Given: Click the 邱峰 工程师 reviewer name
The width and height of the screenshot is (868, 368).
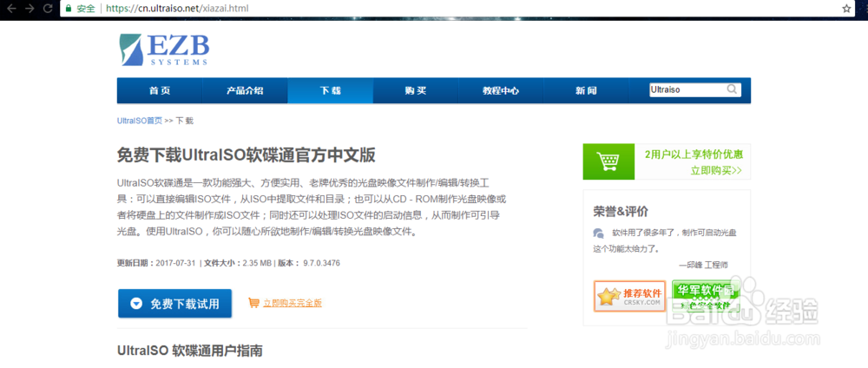Looking at the screenshot, I should click(703, 265).
